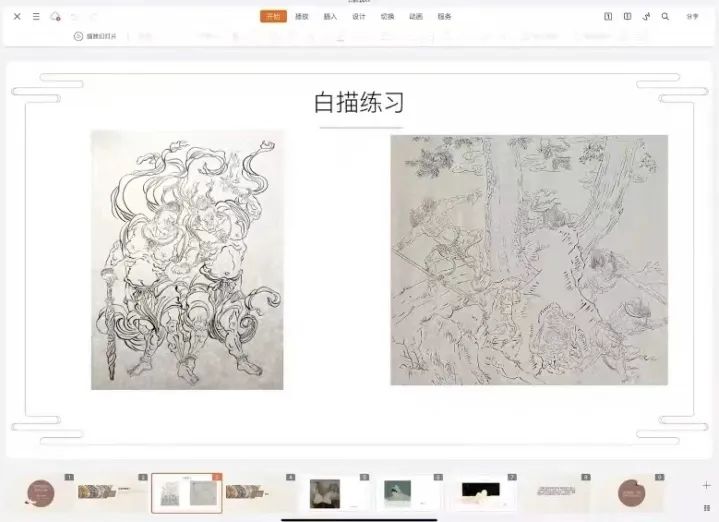Open slide 4 thumbnail

click(260, 493)
